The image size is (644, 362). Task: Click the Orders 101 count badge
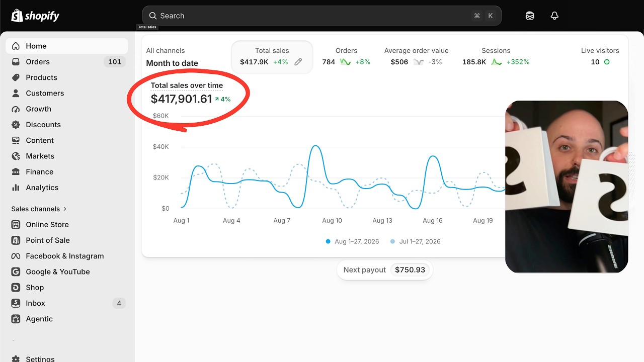(x=115, y=62)
